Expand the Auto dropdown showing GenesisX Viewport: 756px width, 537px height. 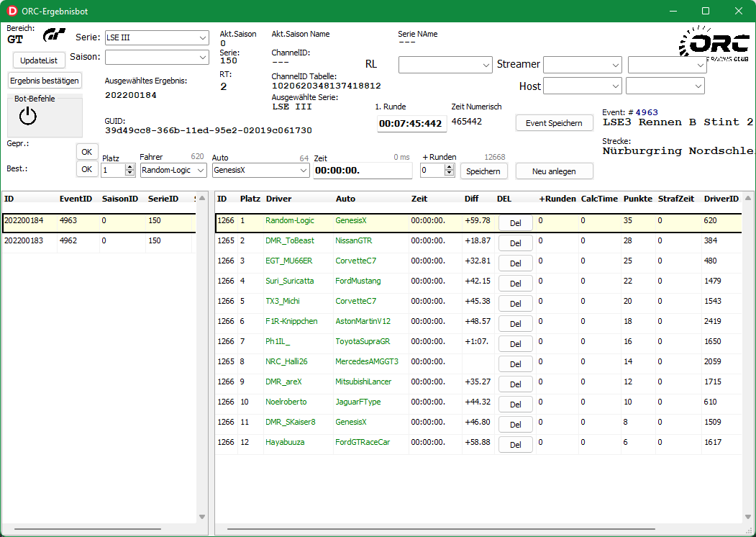[260, 171]
